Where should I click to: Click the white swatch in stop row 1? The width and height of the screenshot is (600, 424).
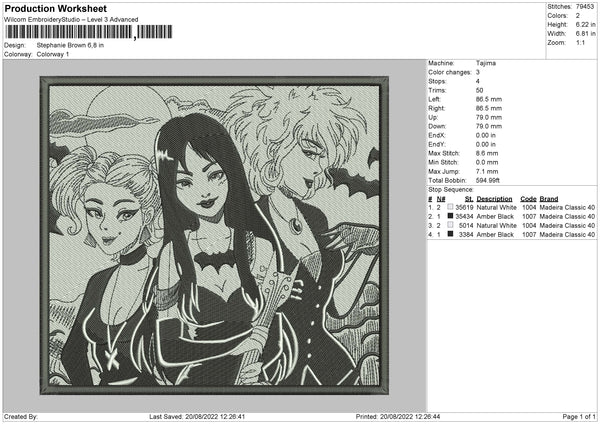point(450,207)
